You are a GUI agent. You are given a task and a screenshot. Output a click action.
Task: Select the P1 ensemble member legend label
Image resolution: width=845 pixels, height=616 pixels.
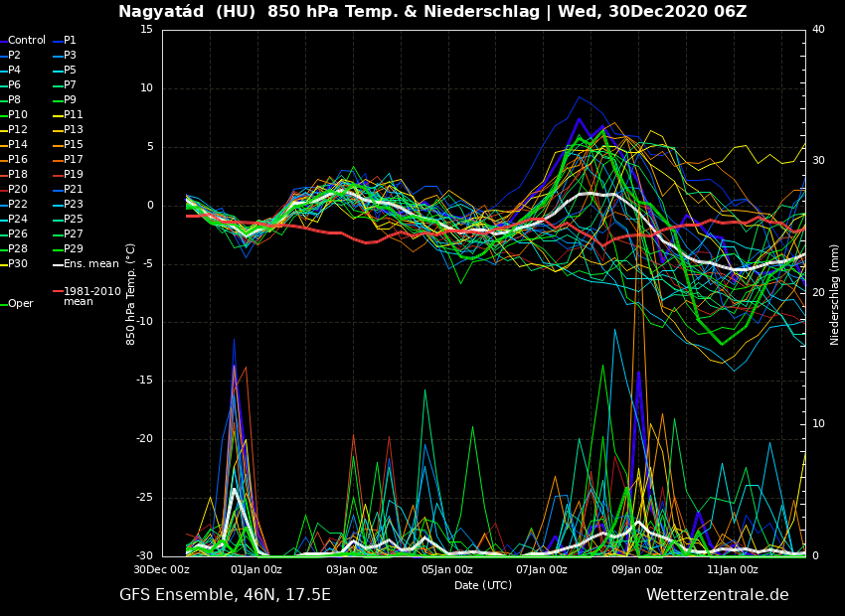pos(70,41)
